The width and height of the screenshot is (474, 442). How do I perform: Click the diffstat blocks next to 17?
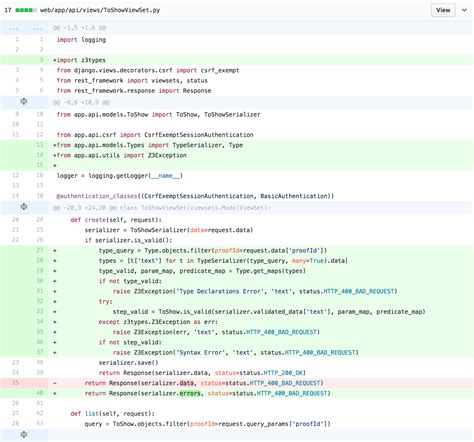pyautogui.click(x=26, y=10)
